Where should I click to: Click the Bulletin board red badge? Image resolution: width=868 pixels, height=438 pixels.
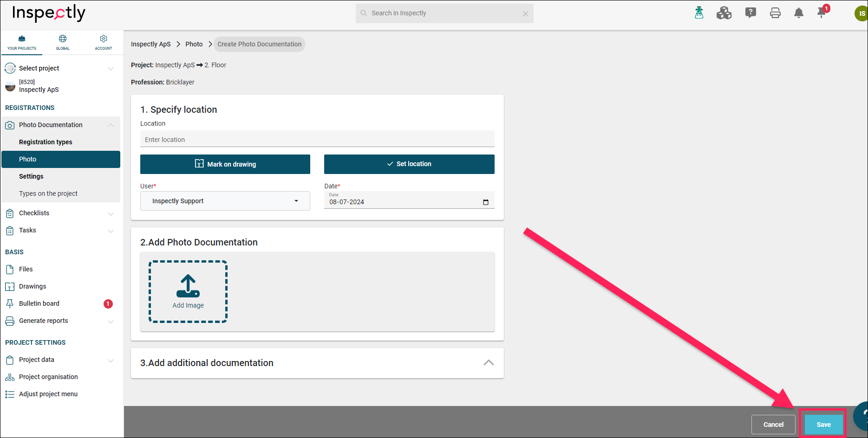click(108, 304)
